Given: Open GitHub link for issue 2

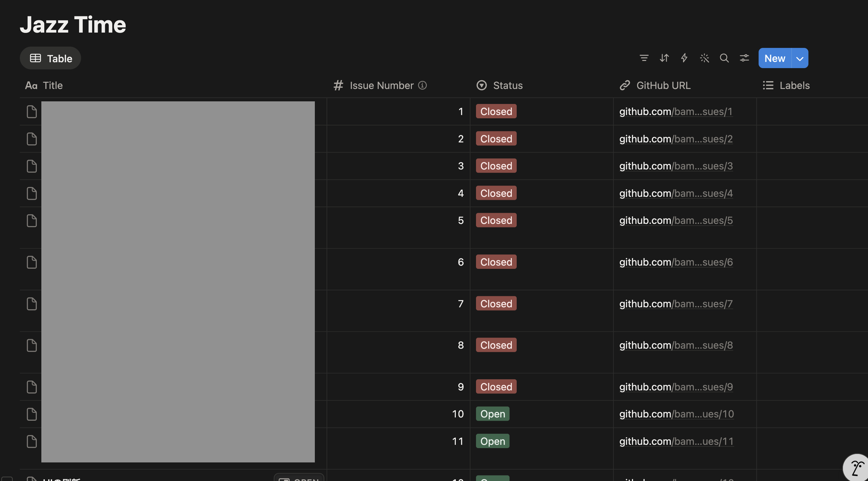Looking at the screenshot, I should point(676,138).
